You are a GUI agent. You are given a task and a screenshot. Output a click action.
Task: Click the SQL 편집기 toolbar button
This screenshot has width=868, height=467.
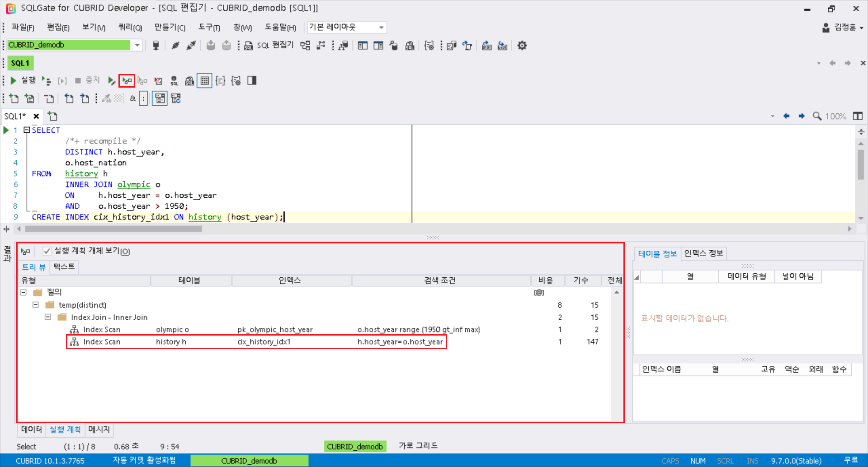(269, 46)
